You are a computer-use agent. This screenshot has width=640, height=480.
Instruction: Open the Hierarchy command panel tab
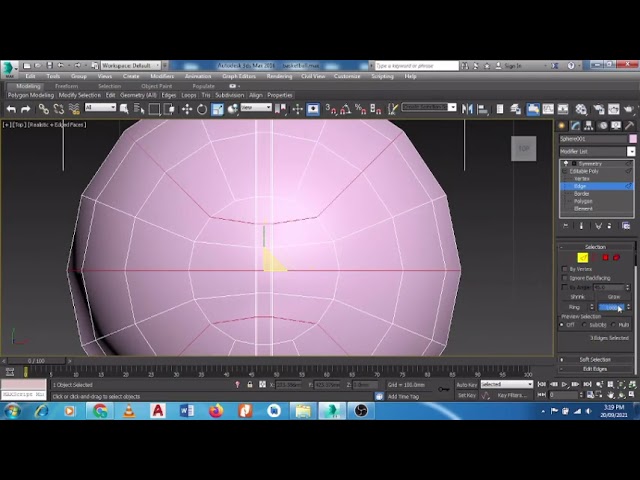pos(589,126)
